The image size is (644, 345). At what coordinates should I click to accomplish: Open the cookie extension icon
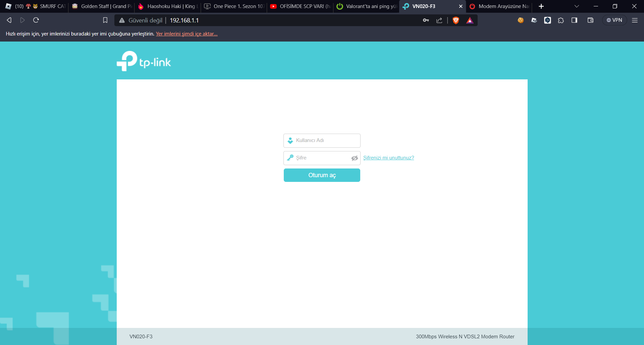pos(521,20)
